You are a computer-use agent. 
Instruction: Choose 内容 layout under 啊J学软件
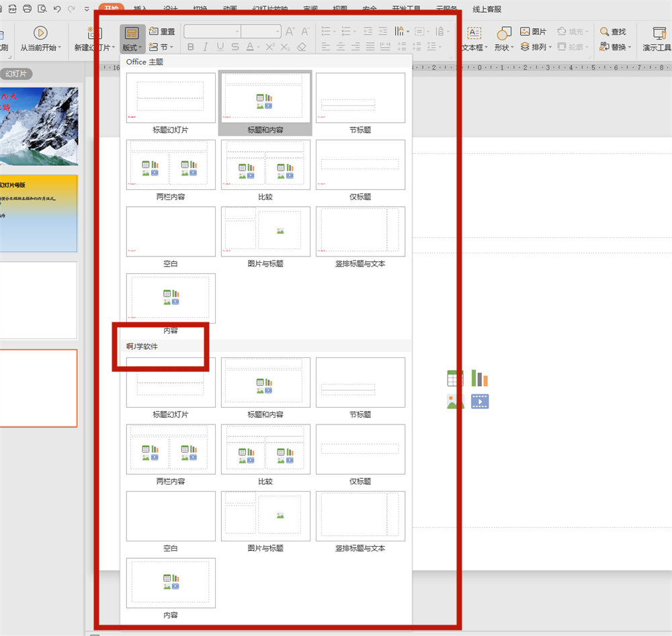(171, 588)
